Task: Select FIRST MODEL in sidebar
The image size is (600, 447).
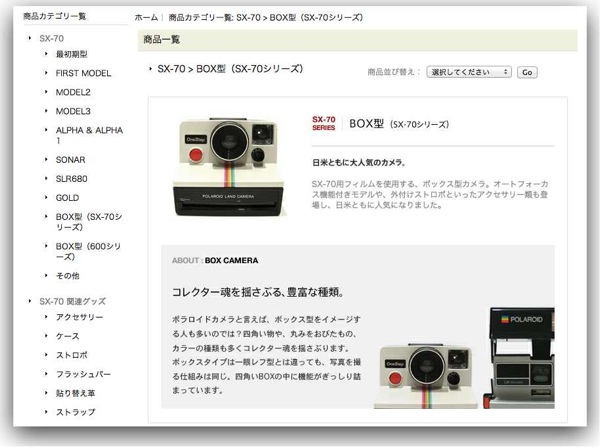Action: coord(83,73)
